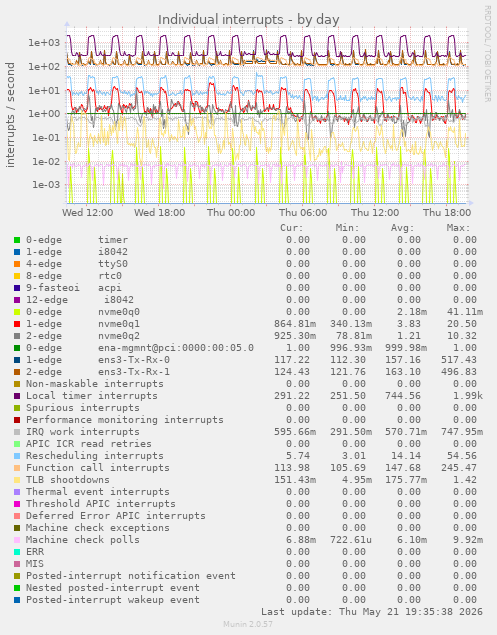Click the Munin 2.0.57 footer text
The image size is (497, 635).
pos(248,624)
